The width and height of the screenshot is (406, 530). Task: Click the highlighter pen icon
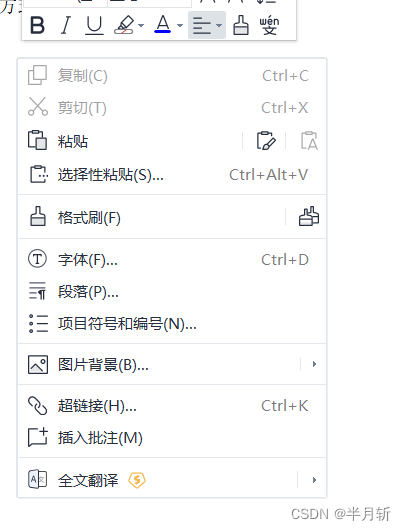click(124, 25)
